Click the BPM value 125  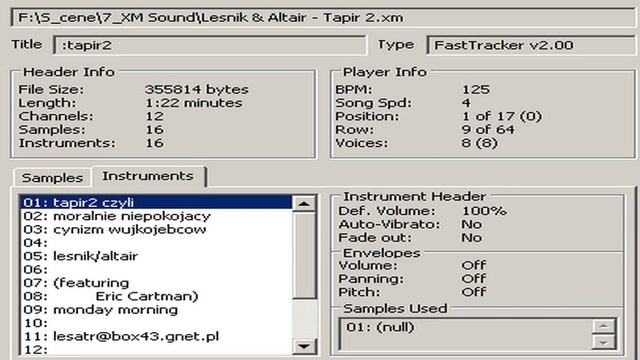coord(476,89)
